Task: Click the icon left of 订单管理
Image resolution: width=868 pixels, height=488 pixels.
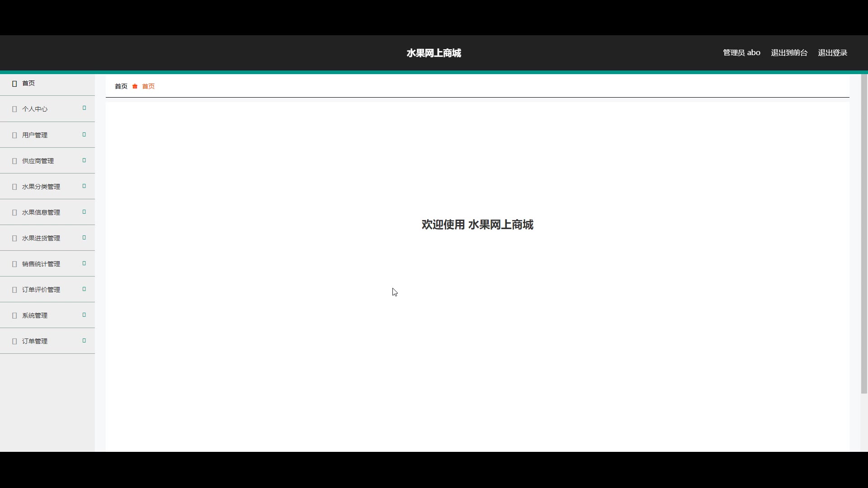Action: click(14, 341)
